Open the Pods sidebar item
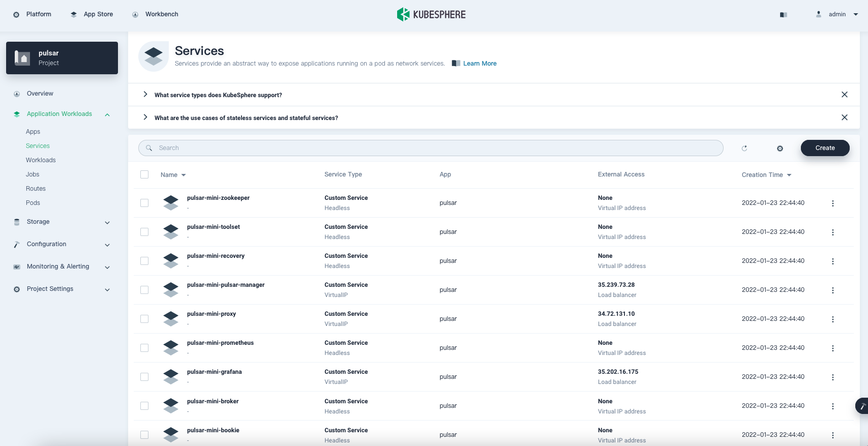Viewport: 868px width, 446px height. [x=33, y=203]
